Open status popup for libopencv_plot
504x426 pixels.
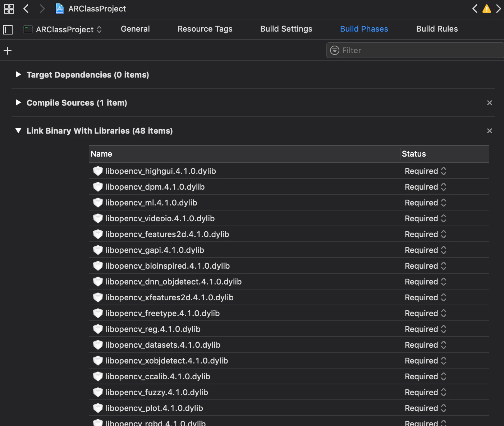(426, 408)
